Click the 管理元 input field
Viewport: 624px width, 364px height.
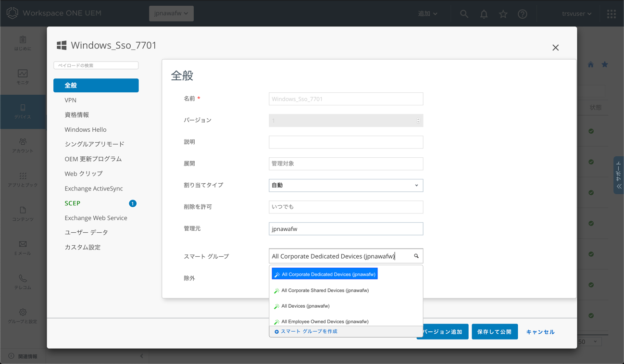pyautogui.click(x=346, y=229)
